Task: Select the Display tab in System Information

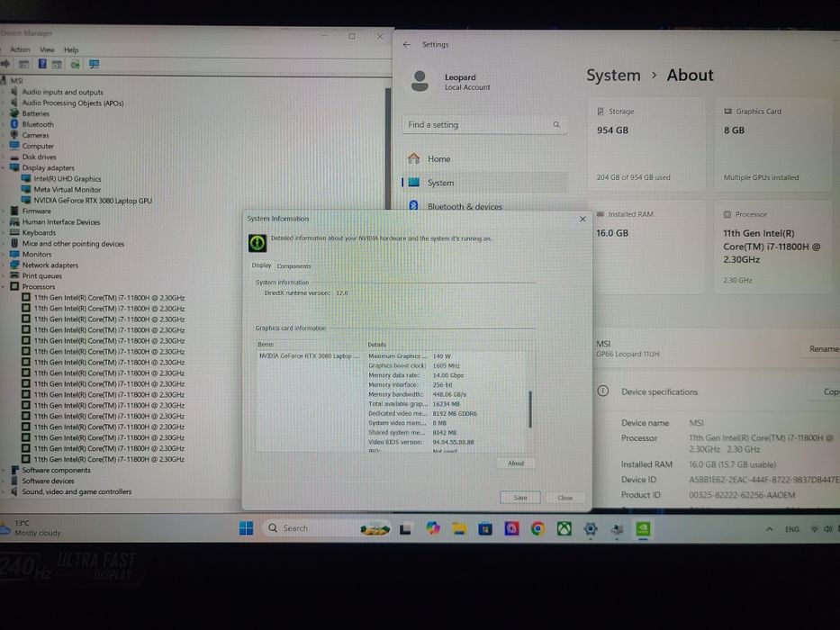Action: [x=261, y=265]
